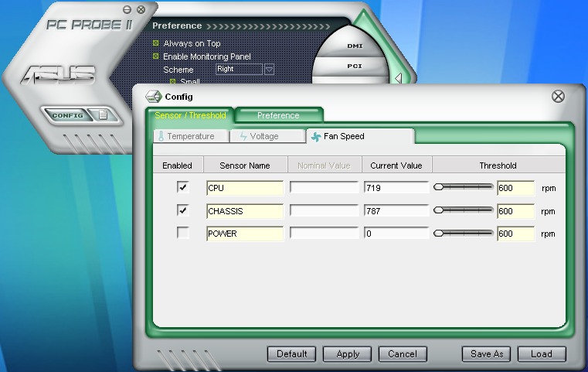Open the report document icon beside CONFIG
Image resolution: width=588 pixels, height=372 pixels.
pos(103,115)
